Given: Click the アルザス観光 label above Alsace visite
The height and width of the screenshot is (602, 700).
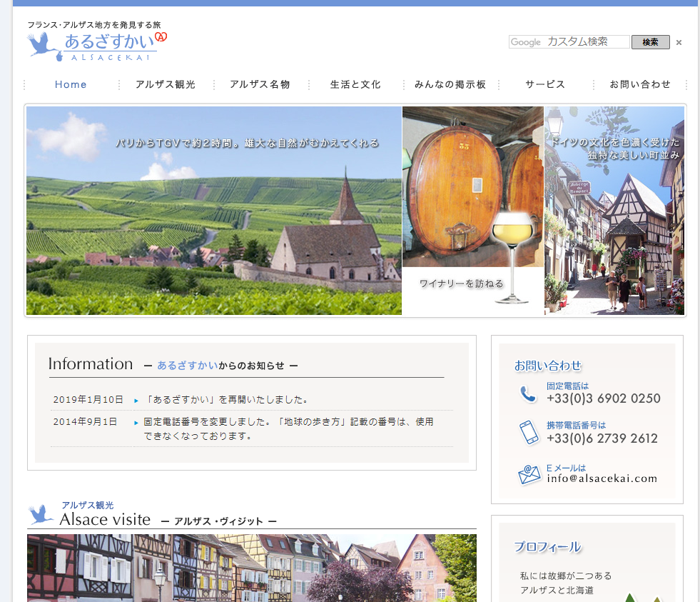Looking at the screenshot, I should click(x=88, y=505).
